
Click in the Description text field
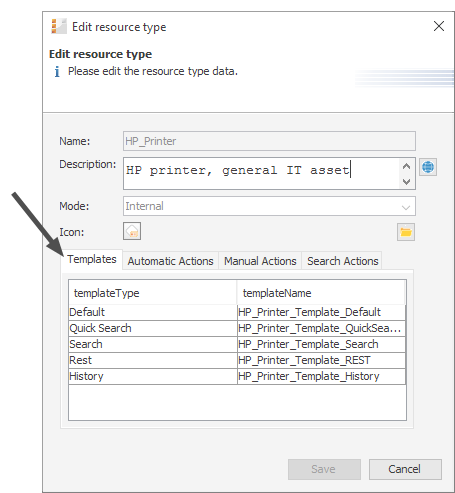(x=261, y=174)
